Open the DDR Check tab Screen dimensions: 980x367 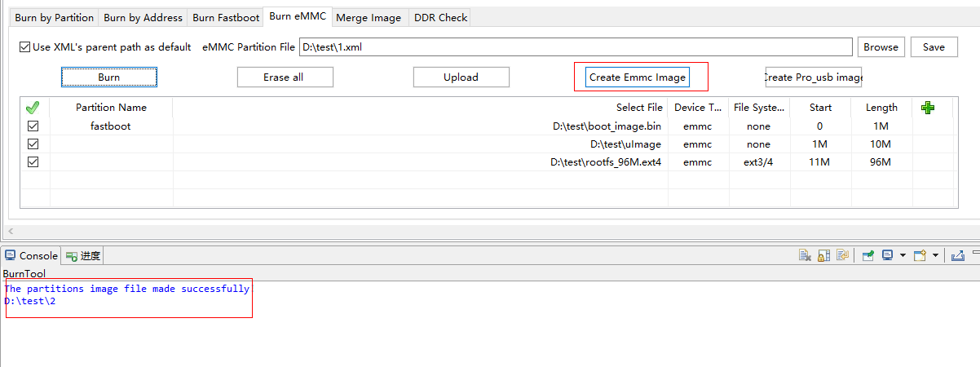point(440,17)
